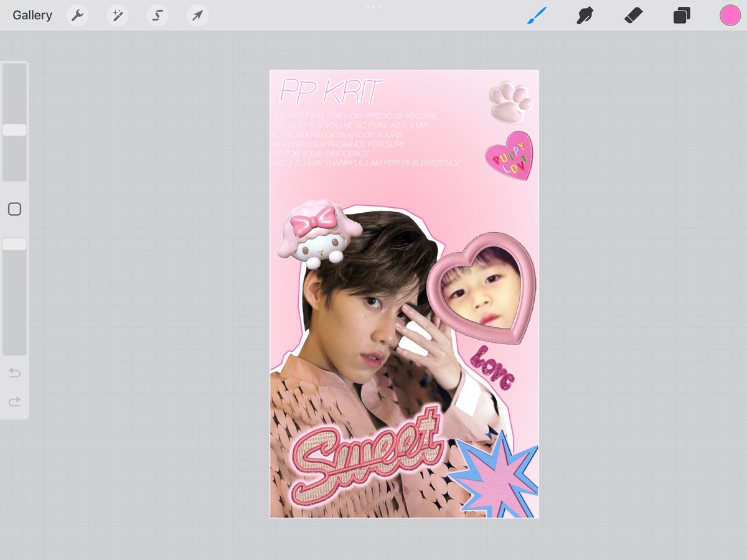Activate the Transform arrow tool

tap(197, 16)
